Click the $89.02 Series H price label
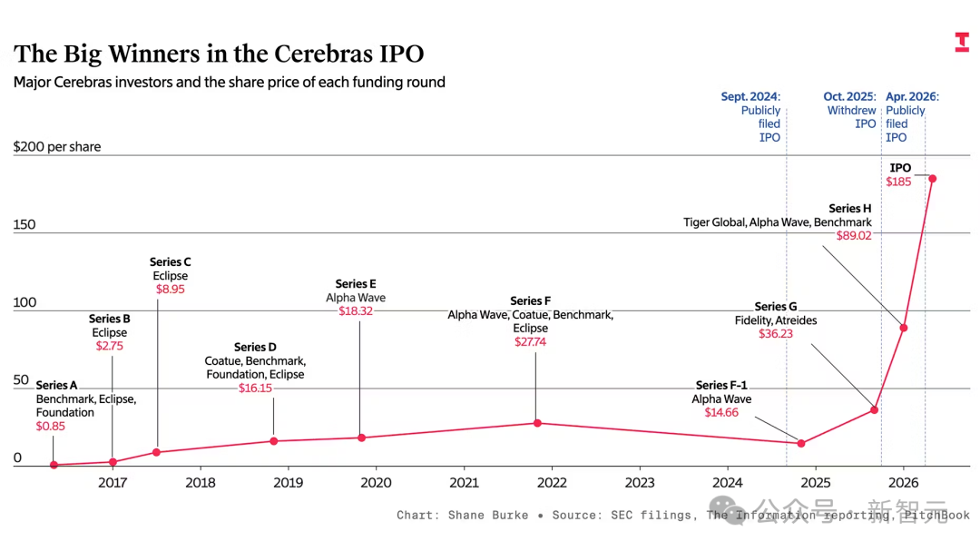The height and width of the screenshot is (551, 980). [854, 236]
